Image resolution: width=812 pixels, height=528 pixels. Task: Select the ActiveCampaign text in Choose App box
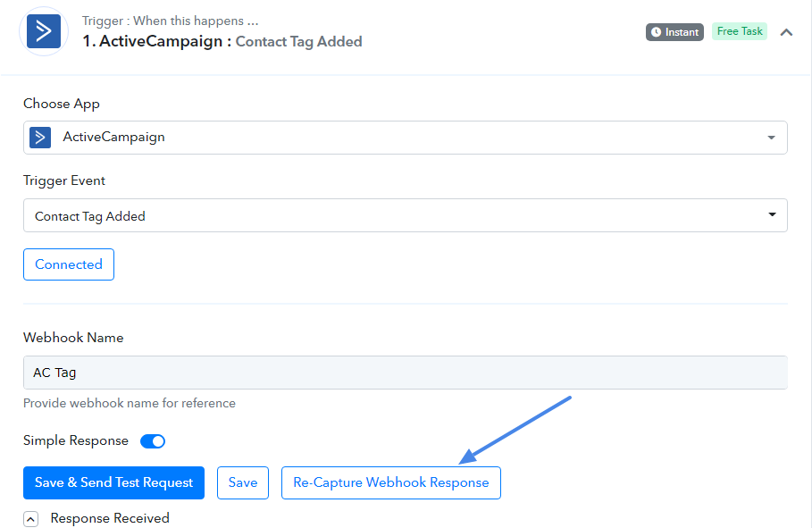point(114,137)
